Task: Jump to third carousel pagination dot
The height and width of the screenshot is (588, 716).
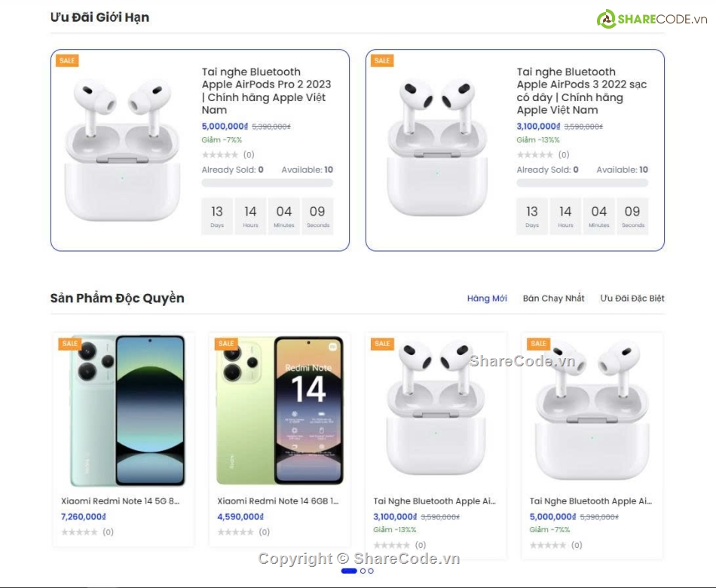Action: point(371,571)
